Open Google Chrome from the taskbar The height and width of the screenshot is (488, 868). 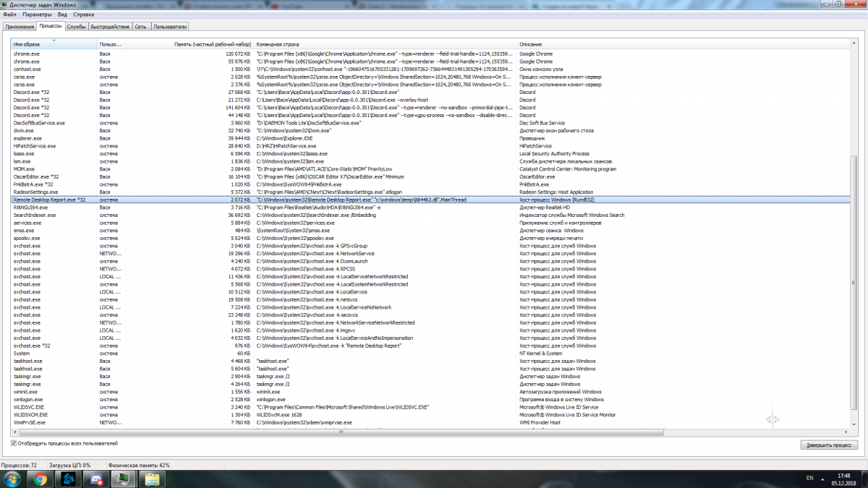[41, 479]
